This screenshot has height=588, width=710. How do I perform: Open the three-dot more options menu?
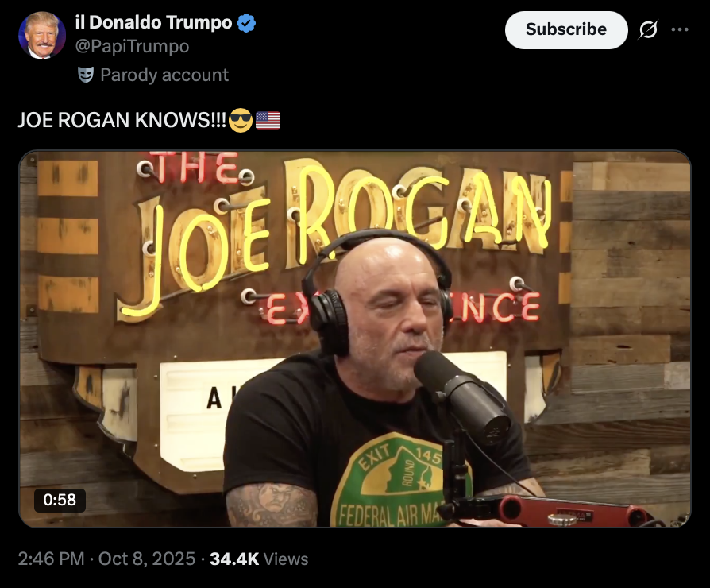click(680, 30)
